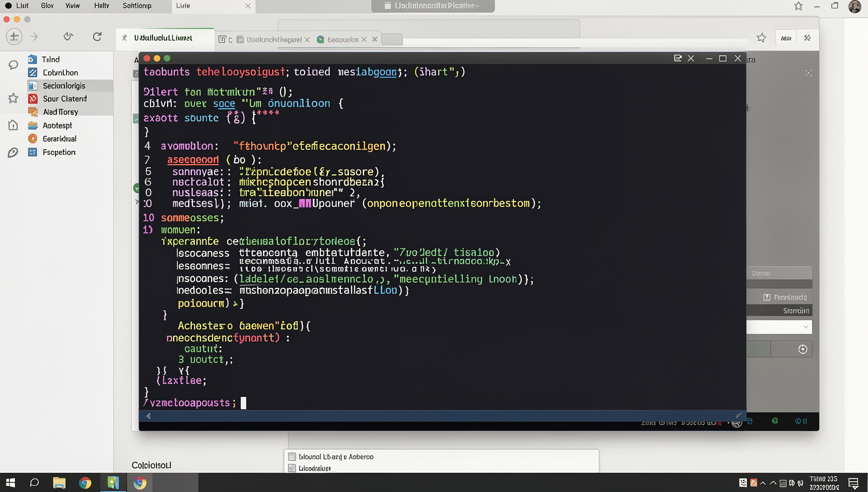Click the terminal's horizontal scrollbar track
Screen dimensions: 868x492
(x=443, y=416)
